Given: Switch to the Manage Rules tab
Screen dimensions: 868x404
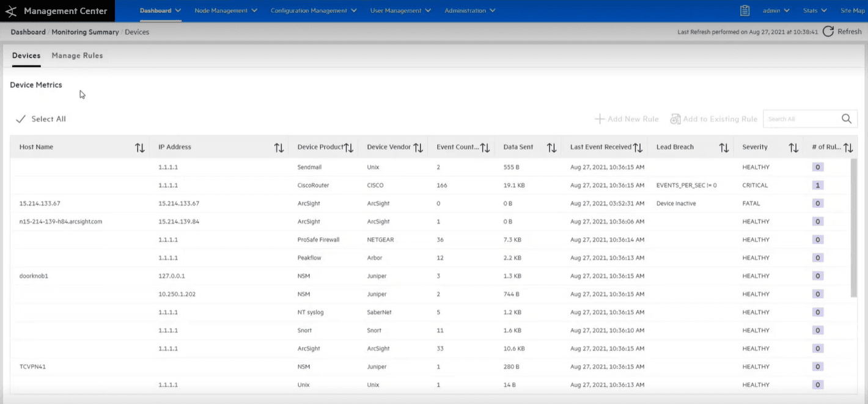Looking at the screenshot, I should coord(77,56).
